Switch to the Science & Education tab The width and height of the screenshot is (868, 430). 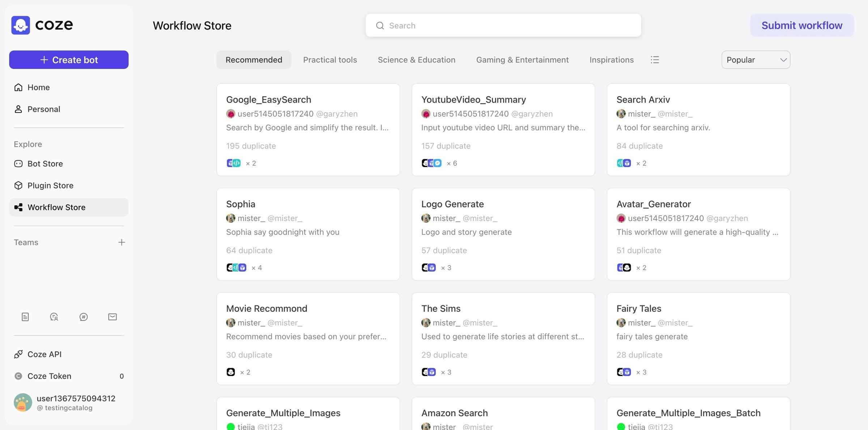(x=417, y=60)
